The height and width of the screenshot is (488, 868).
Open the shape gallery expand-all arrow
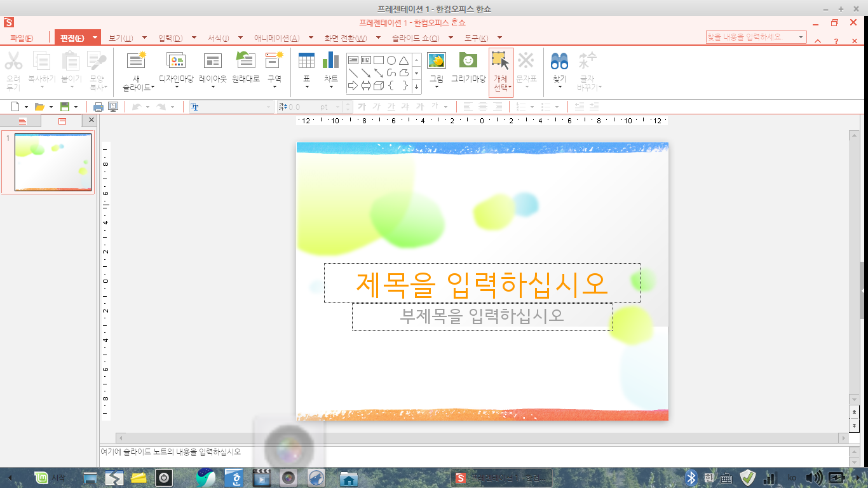coord(417,86)
